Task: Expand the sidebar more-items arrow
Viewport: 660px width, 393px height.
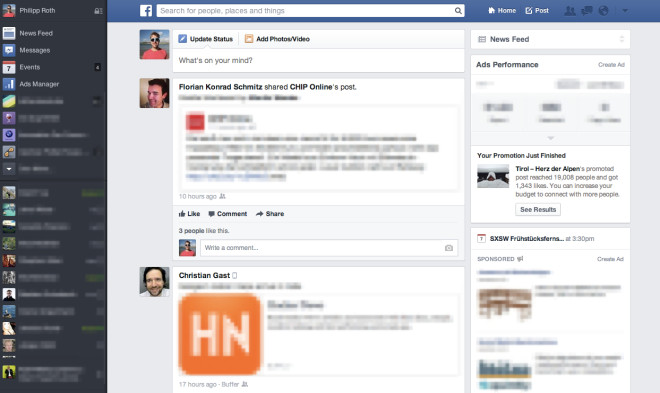Action: coord(9,169)
